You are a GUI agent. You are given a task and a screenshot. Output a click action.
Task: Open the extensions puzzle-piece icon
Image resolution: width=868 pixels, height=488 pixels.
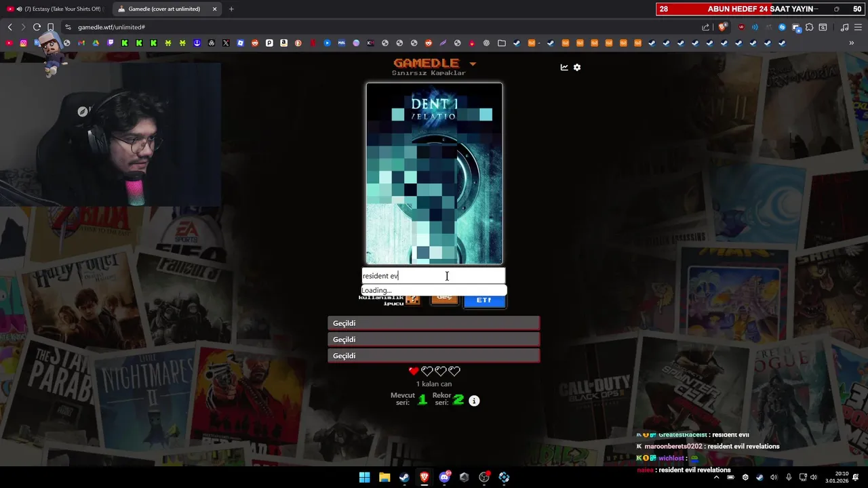coord(810,27)
